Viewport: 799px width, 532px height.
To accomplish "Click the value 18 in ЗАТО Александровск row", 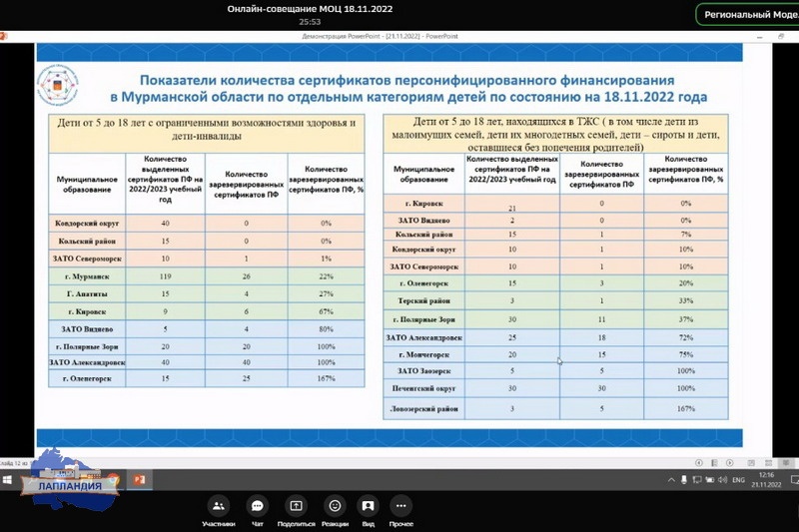I will [x=602, y=337].
